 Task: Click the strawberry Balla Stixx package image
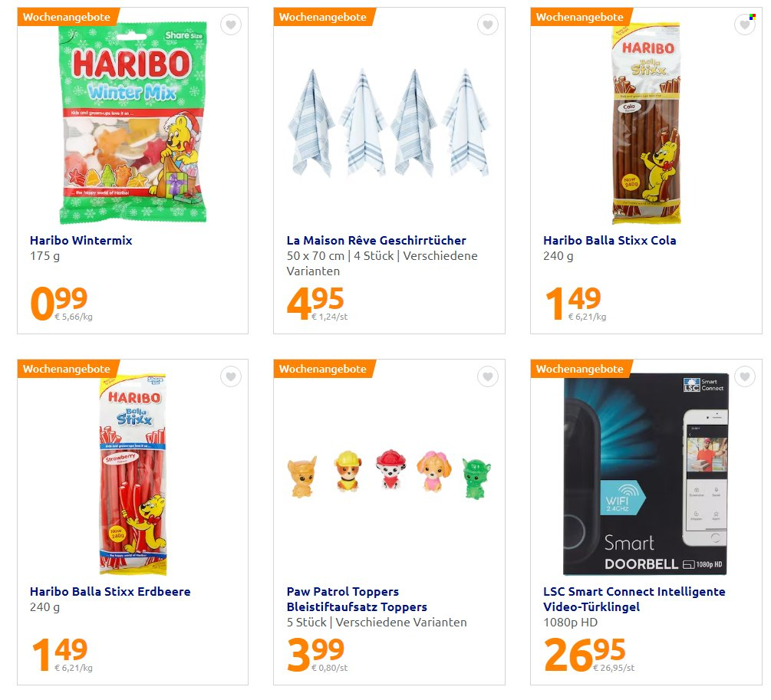[133, 475]
